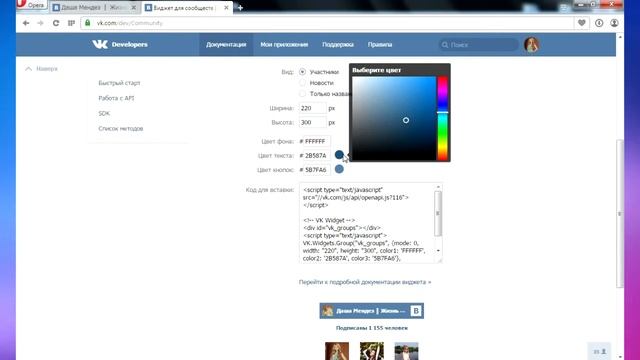Open Перейти к подробной документации виджета link
The height and width of the screenshot is (360, 640).
click(x=364, y=282)
